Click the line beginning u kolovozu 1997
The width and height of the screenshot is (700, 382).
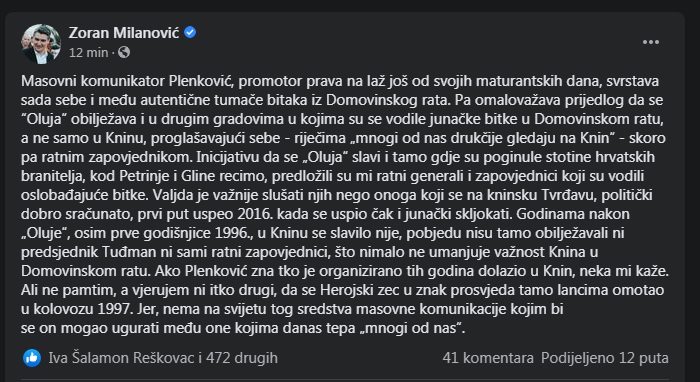coord(292,309)
